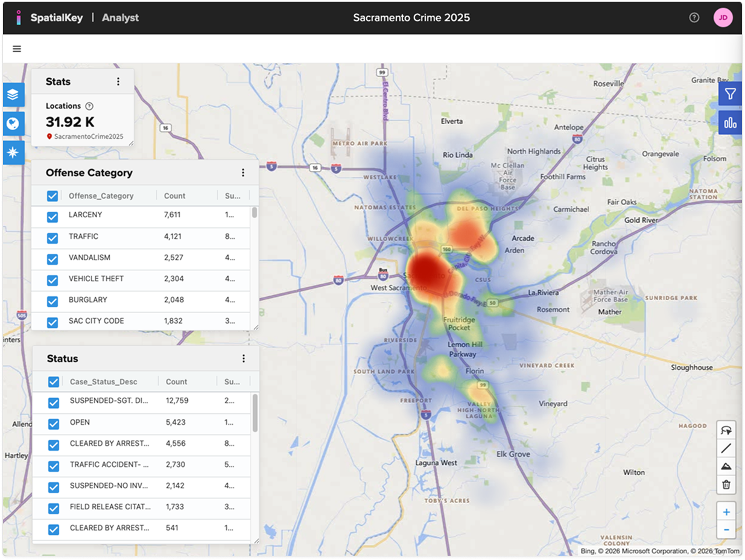Open Offense Category panel options menu
Image resolution: width=745 pixels, height=560 pixels.
click(243, 173)
